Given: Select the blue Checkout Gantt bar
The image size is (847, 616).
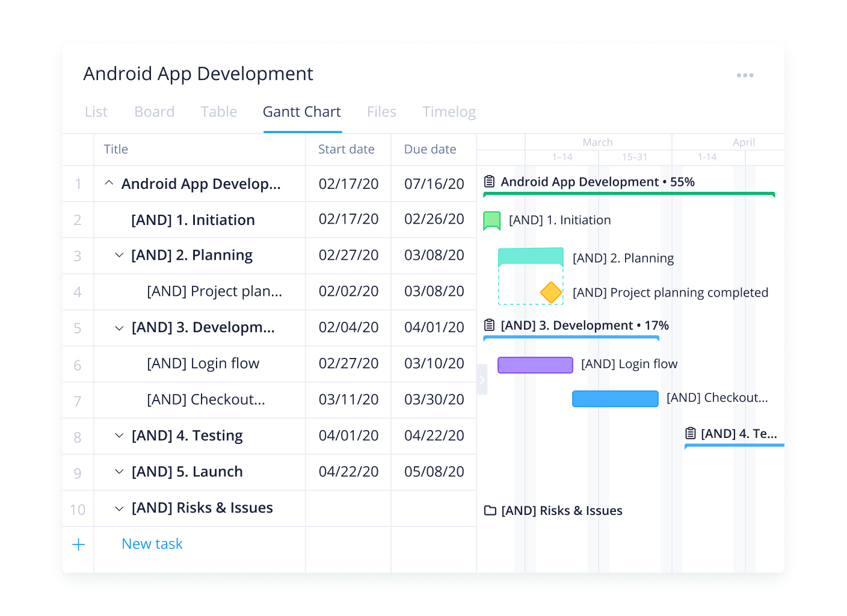Looking at the screenshot, I should click(x=615, y=399).
